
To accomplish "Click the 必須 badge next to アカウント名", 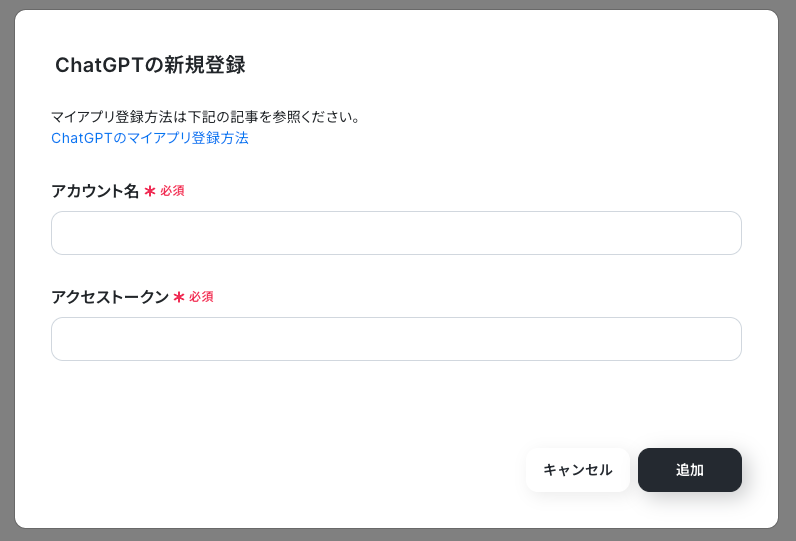I will point(173,191).
